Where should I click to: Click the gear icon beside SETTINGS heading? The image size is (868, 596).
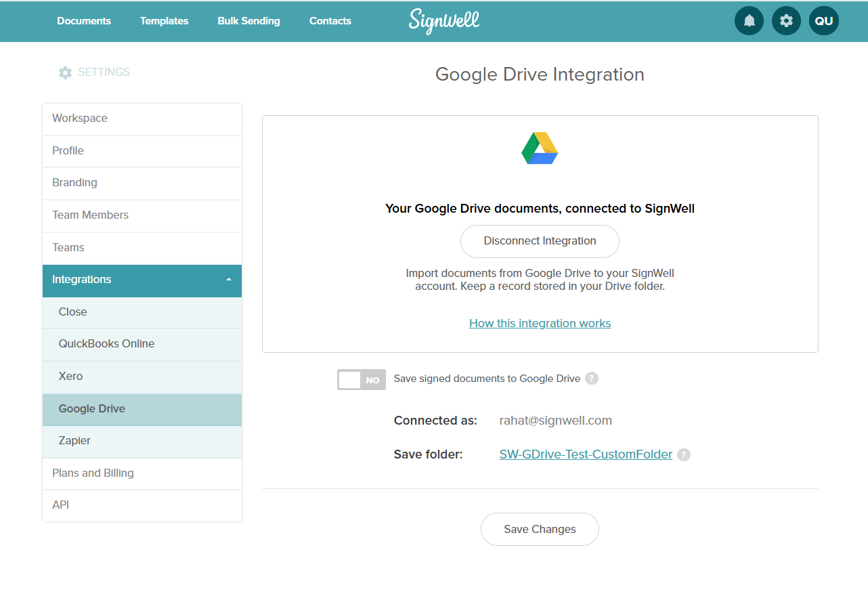65,72
